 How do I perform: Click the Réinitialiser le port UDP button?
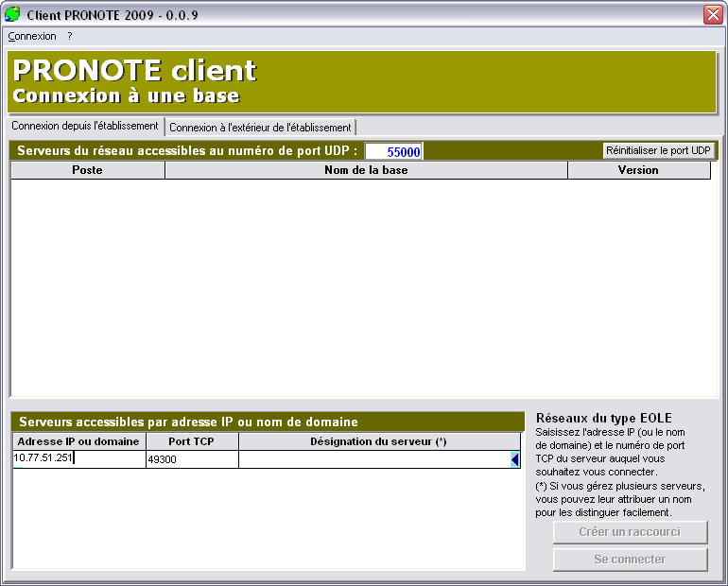[658, 150]
